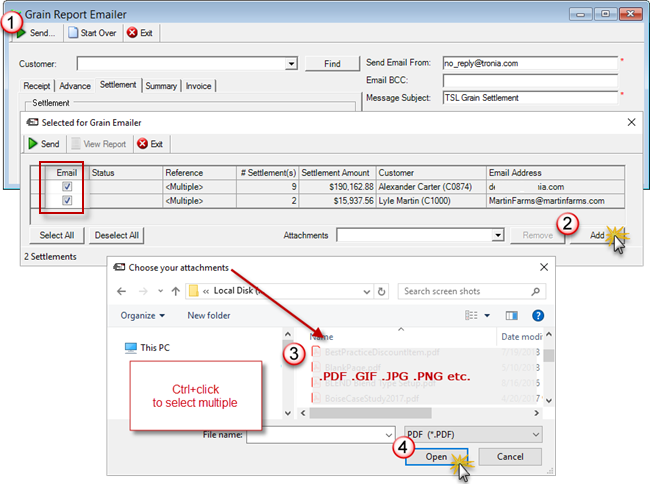Close the Selected for Grain Emailer dialog
This screenshot has width=650, height=484.
(631, 122)
